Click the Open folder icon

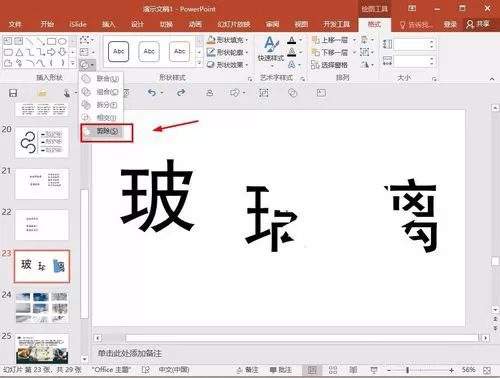tap(42, 93)
